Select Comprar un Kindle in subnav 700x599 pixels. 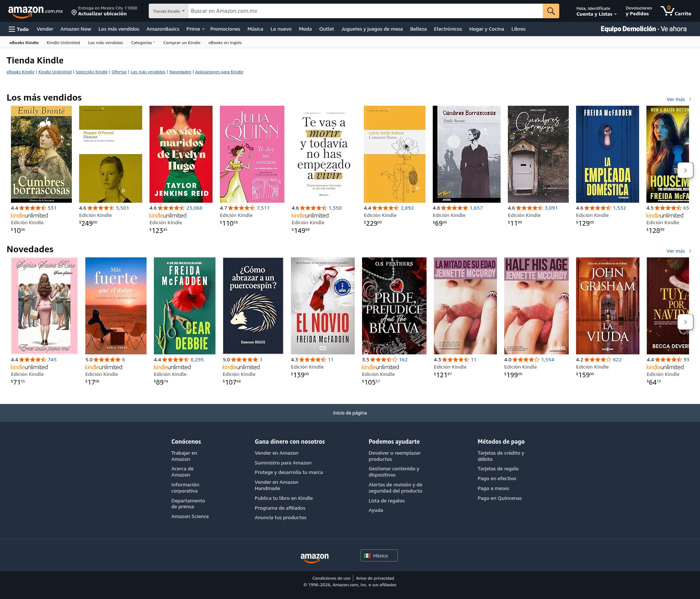(x=182, y=43)
